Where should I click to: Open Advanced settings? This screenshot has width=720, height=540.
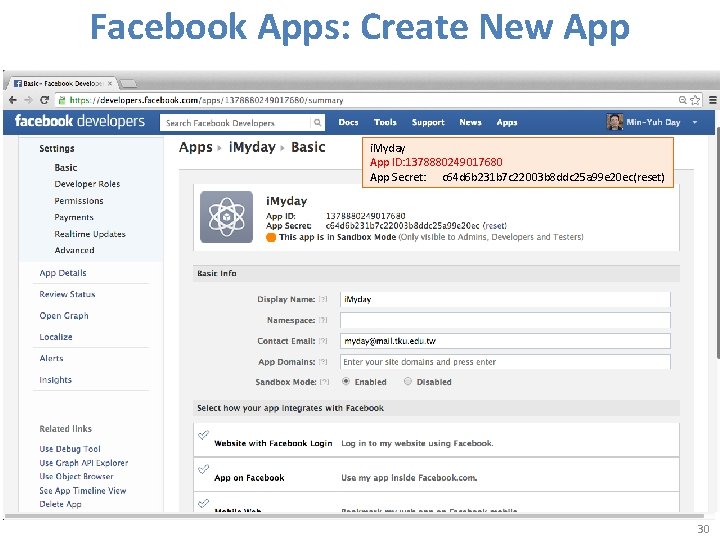[x=74, y=250]
